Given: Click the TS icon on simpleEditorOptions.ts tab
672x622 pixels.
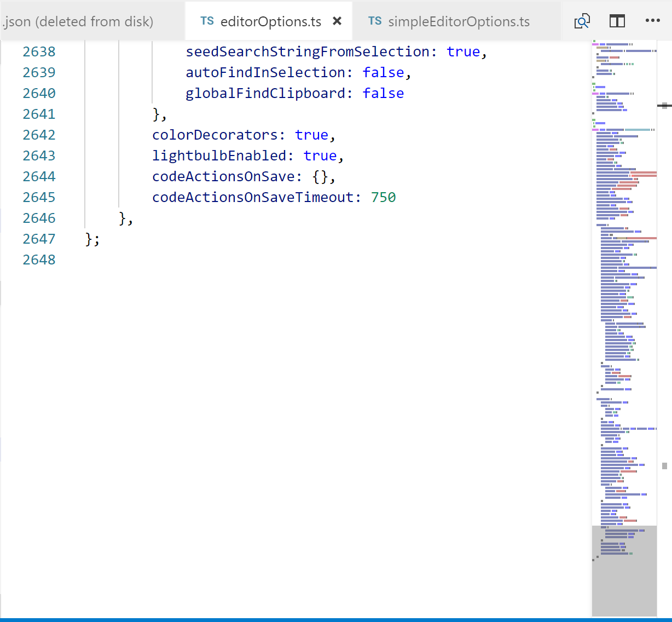Looking at the screenshot, I should coord(374,21).
